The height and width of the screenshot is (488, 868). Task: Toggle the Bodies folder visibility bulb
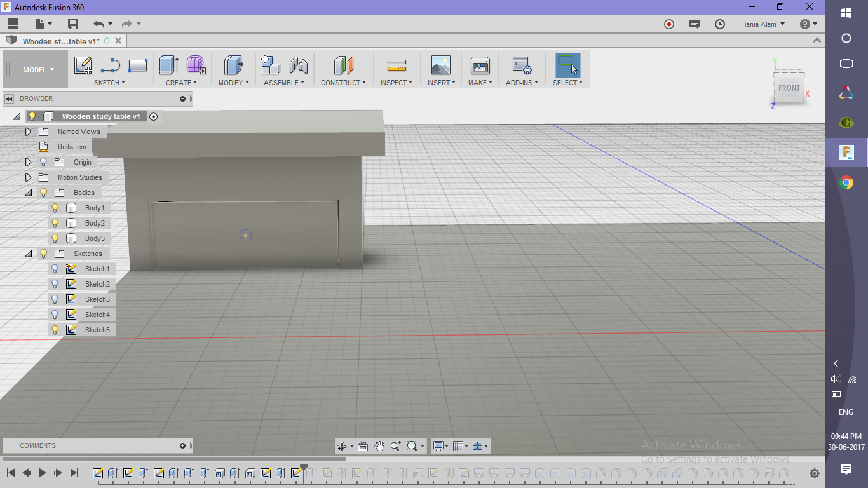(44, 193)
